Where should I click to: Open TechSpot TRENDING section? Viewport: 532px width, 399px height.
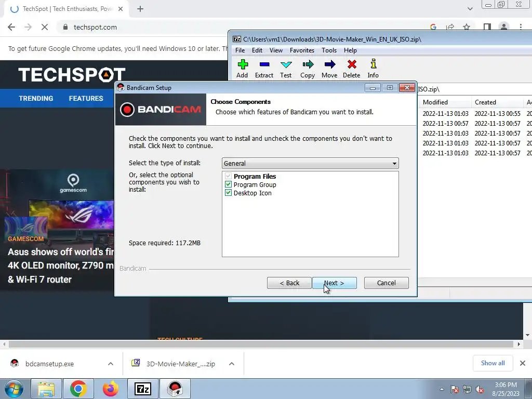coord(36,98)
